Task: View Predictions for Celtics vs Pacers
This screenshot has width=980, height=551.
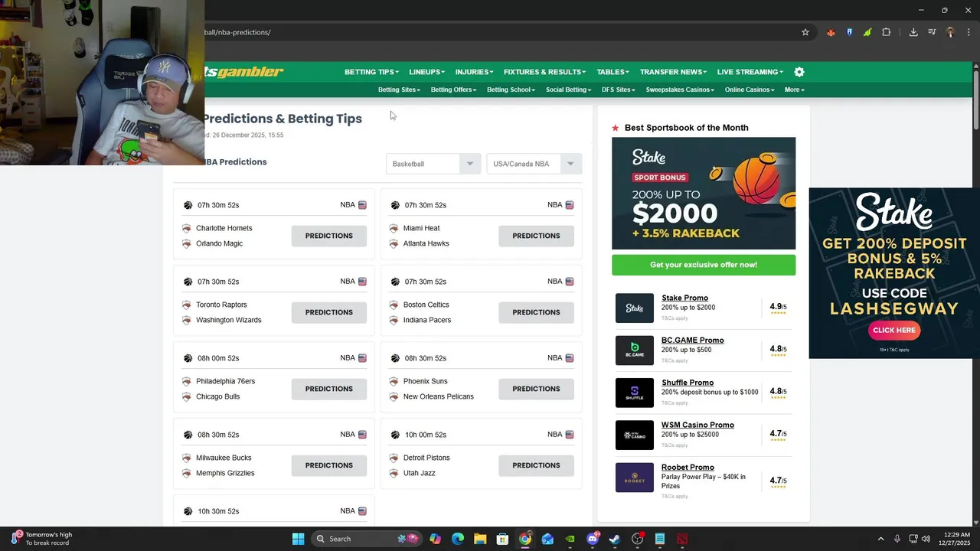Action: (536, 312)
